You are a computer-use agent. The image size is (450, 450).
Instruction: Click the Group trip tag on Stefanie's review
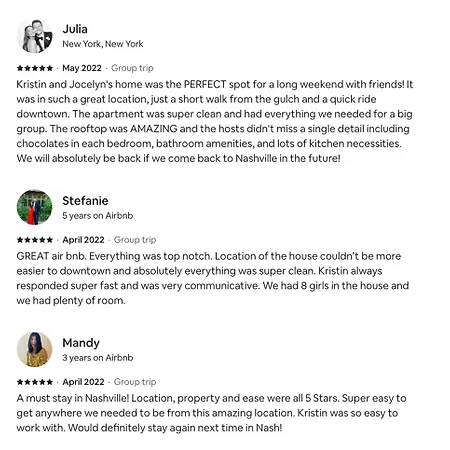[135, 240]
